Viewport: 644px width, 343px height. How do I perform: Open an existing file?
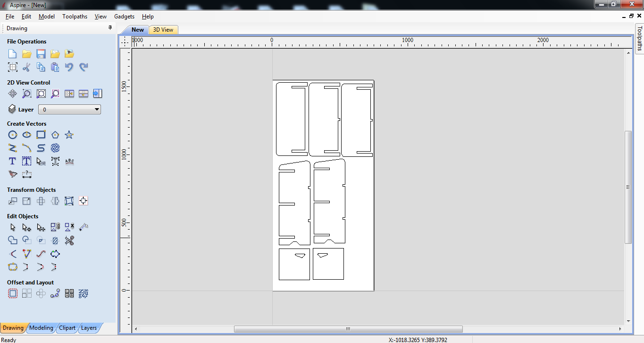[x=27, y=54]
